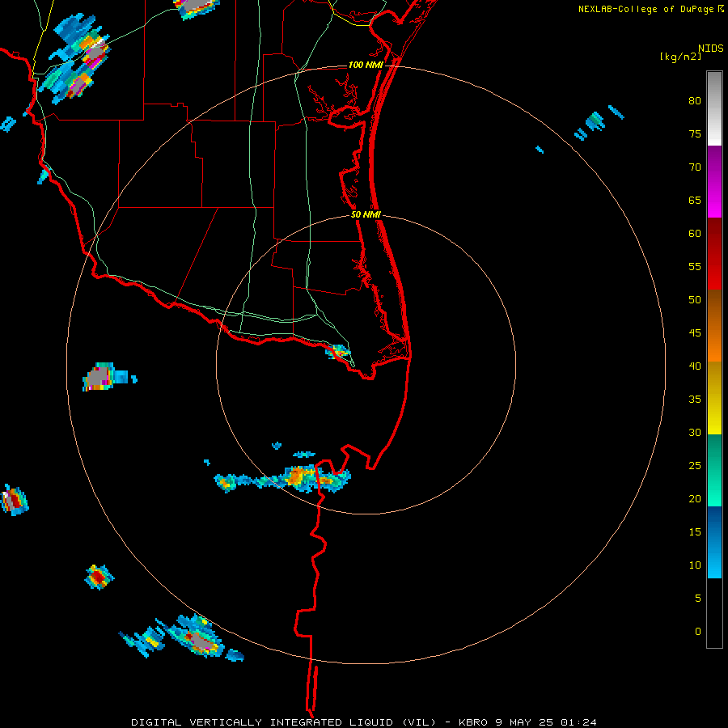Click the 35 value on the color scale
Viewport: 728px width, 728px height.
(x=695, y=400)
